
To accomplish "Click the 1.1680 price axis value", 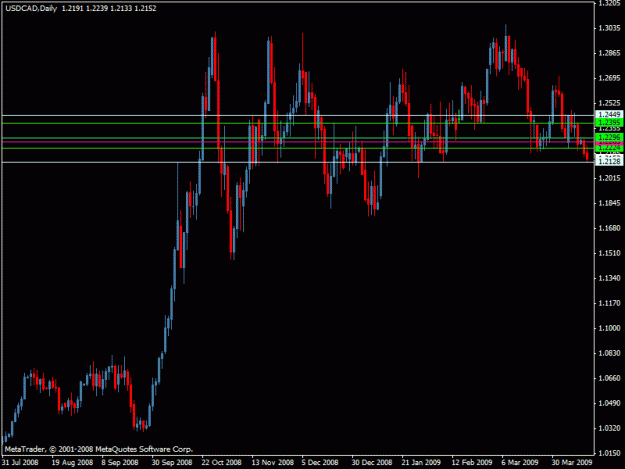I will pos(609,228).
